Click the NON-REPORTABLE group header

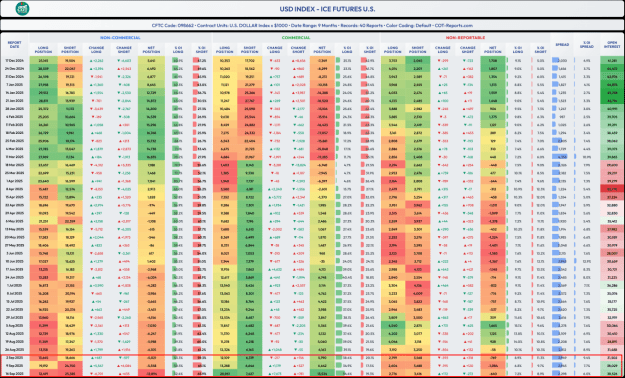click(465, 37)
